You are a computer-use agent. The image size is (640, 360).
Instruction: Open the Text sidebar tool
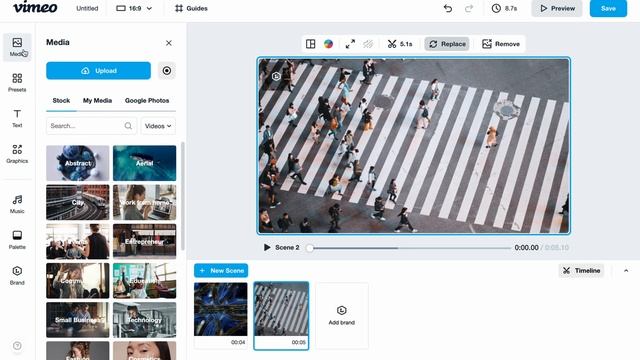coord(17,118)
